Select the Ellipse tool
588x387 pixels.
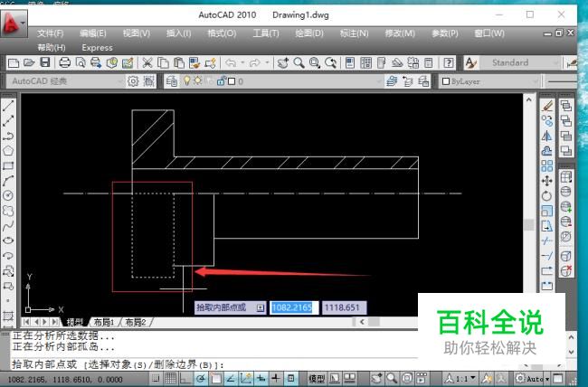point(8,241)
